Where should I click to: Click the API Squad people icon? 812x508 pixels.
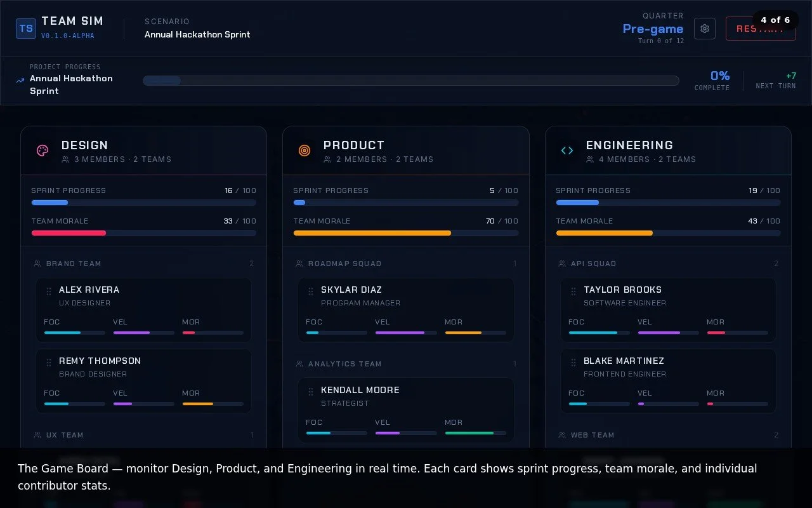pyautogui.click(x=562, y=264)
